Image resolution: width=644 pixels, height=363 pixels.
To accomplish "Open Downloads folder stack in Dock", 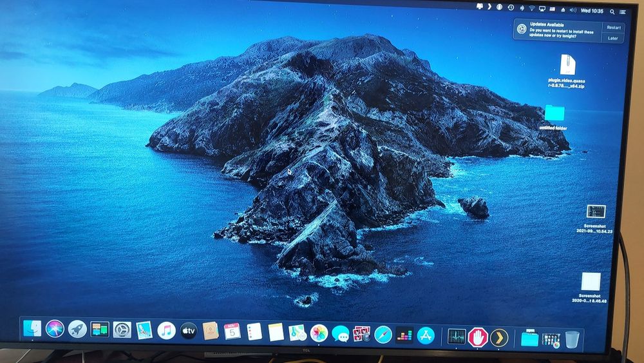I will coord(530,338).
